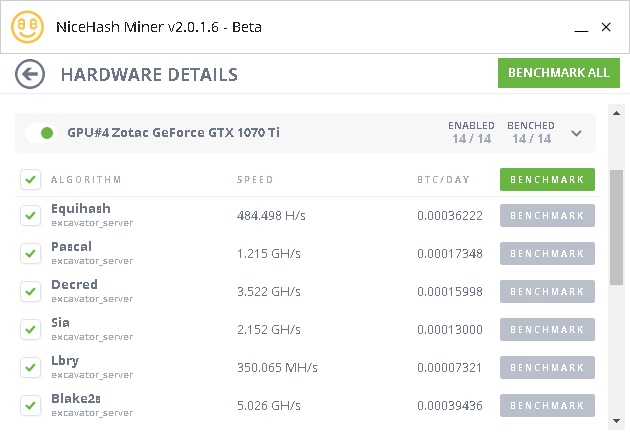Viewport: 630px width, 440px height.
Task: Click the 0.00017348 BTC/day value
Action: click(450, 254)
